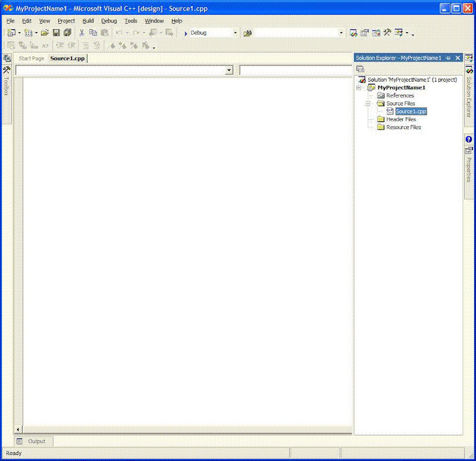476x461 pixels.
Task: Open the Edit menu
Action: (x=27, y=21)
